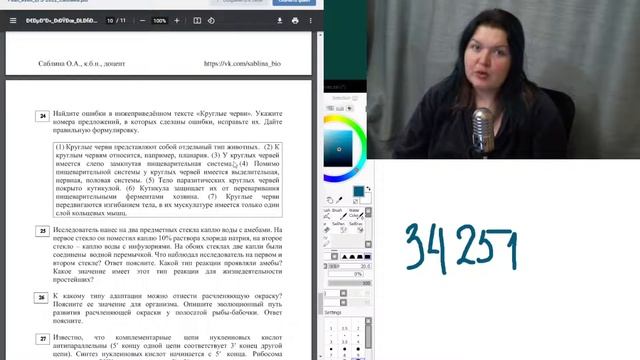This screenshot has height=360, width=640.
Task: Toggle the color wheel panel icon
Action: click(330, 108)
